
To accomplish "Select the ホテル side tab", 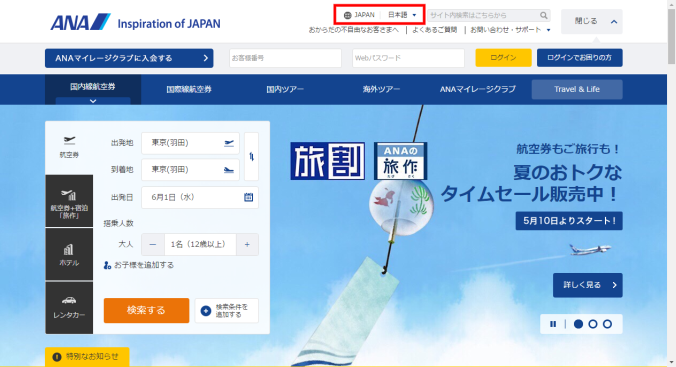I will (x=69, y=254).
